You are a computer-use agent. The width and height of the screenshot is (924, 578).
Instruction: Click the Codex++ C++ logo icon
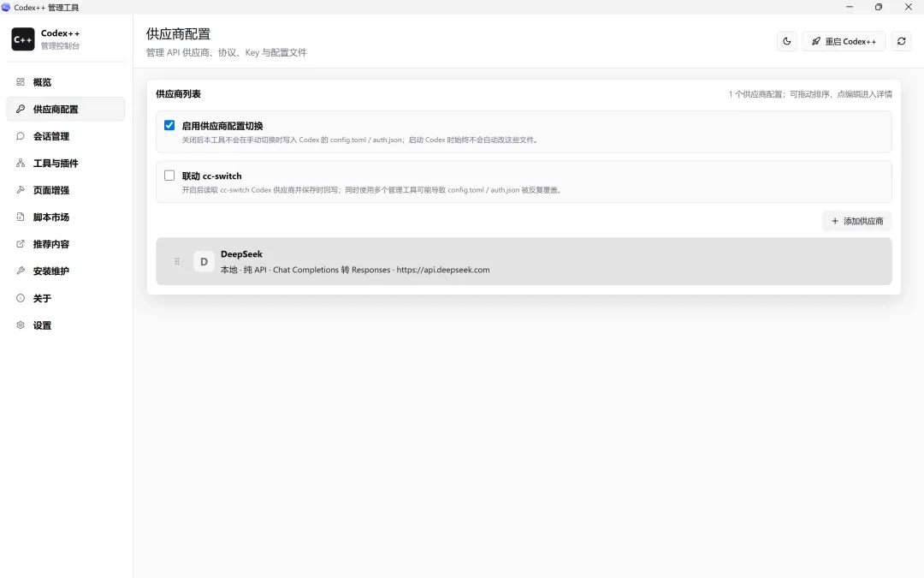[23, 39]
